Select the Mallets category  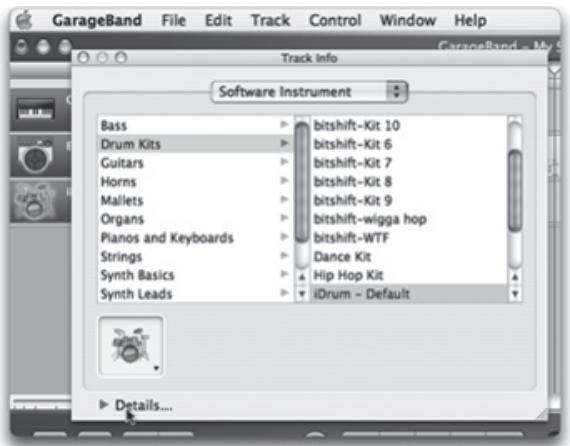[x=195, y=200]
